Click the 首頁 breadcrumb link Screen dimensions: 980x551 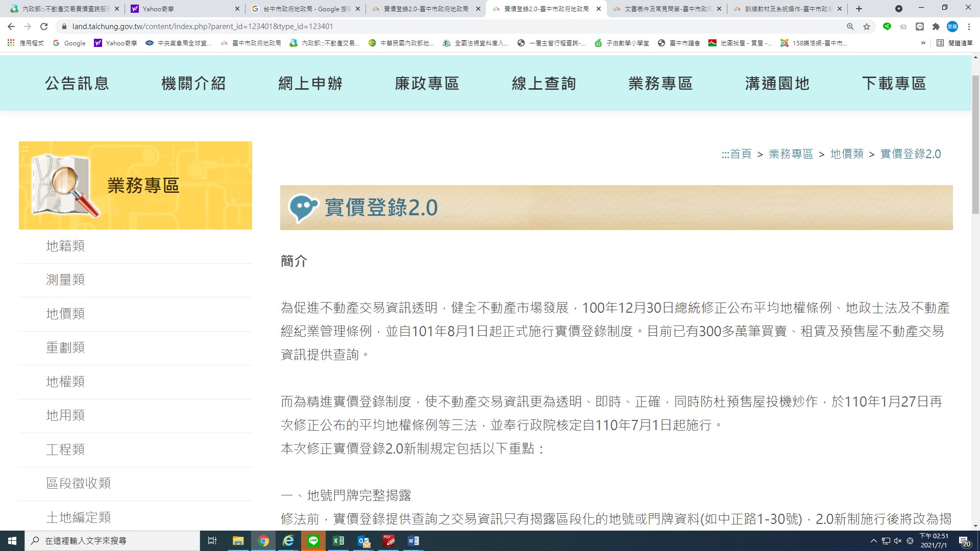click(740, 154)
